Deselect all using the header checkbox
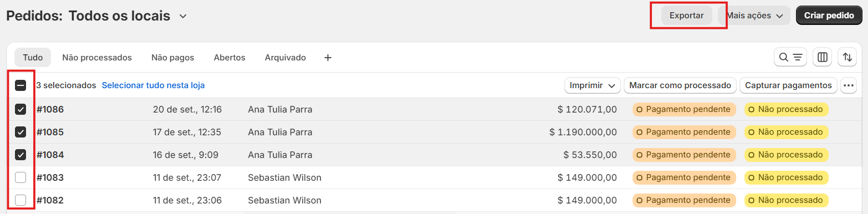The image size is (868, 214). coord(20,85)
